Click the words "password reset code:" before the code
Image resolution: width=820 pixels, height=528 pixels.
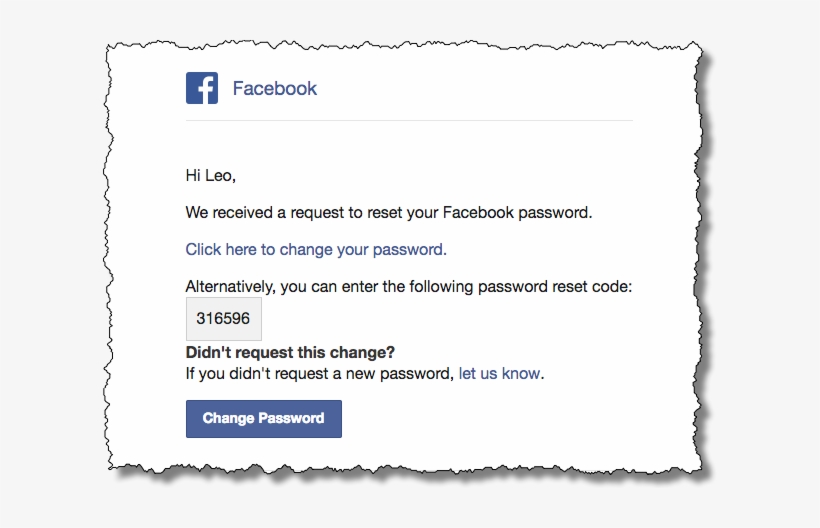pyautogui.click(x=555, y=286)
